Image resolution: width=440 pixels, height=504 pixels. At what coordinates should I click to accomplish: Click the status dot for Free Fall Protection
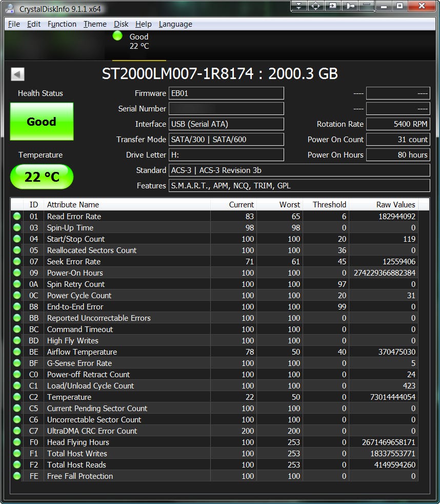click(x=17, y=476)
